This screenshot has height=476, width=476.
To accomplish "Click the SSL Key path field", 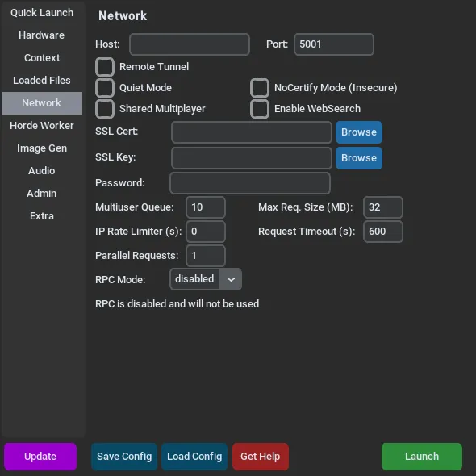I will pos(252,158).
